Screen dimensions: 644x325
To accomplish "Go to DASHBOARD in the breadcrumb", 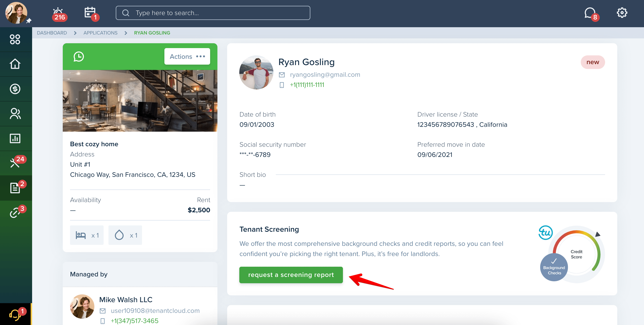I will tap(52, 33).
